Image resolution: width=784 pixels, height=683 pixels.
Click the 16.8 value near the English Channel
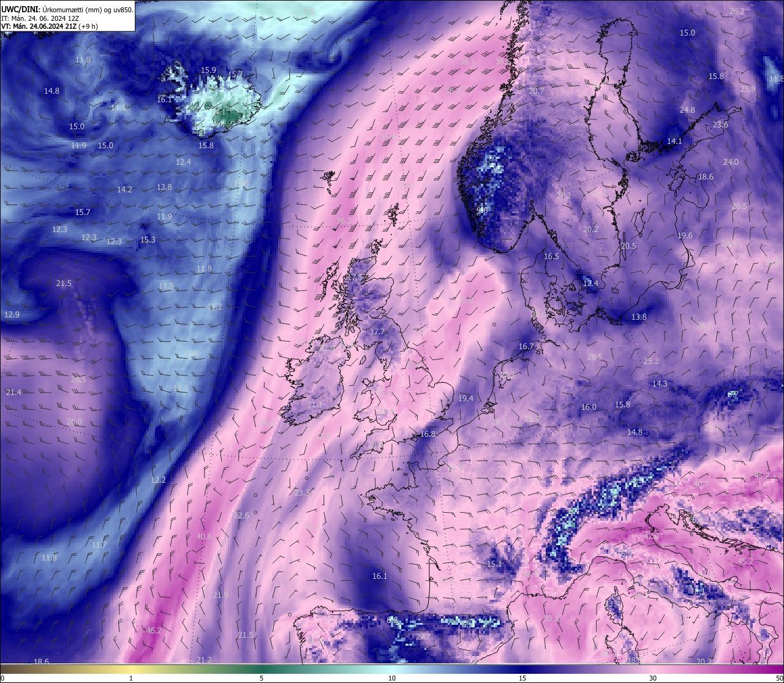(428, 434)
